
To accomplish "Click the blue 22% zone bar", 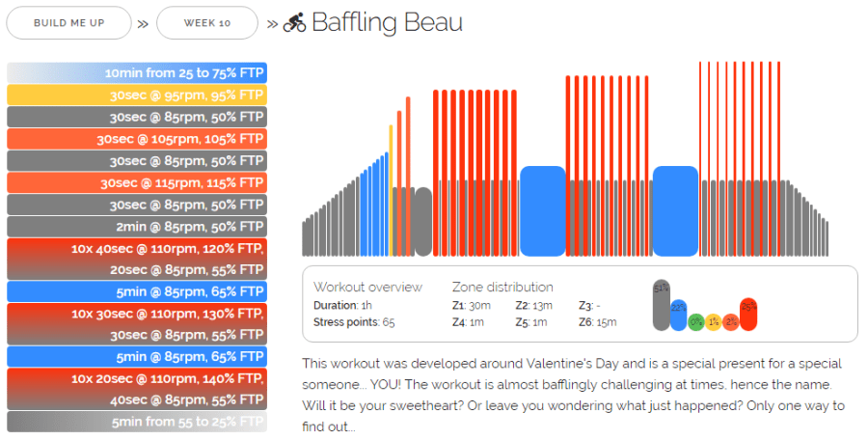I will (679, 315).
